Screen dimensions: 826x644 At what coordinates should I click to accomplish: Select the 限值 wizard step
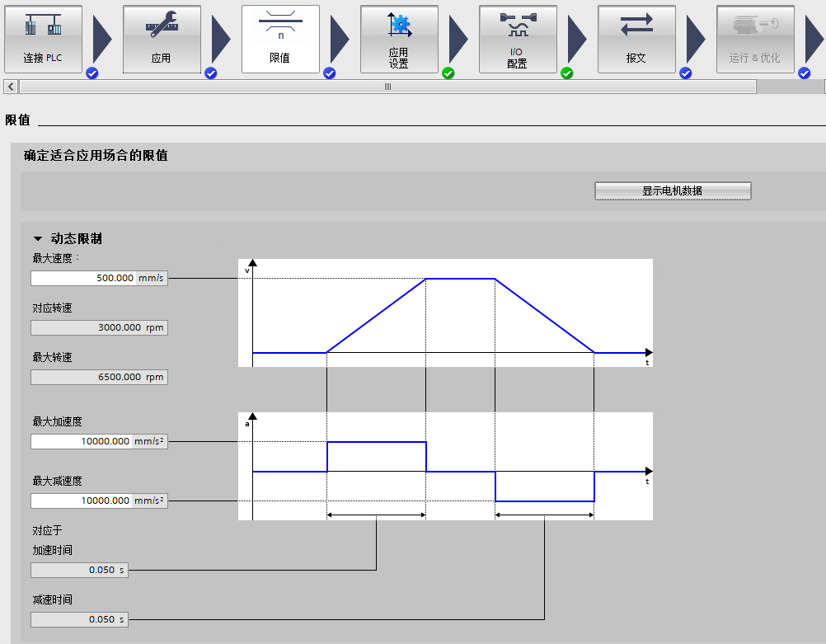(x=280, y=39)
